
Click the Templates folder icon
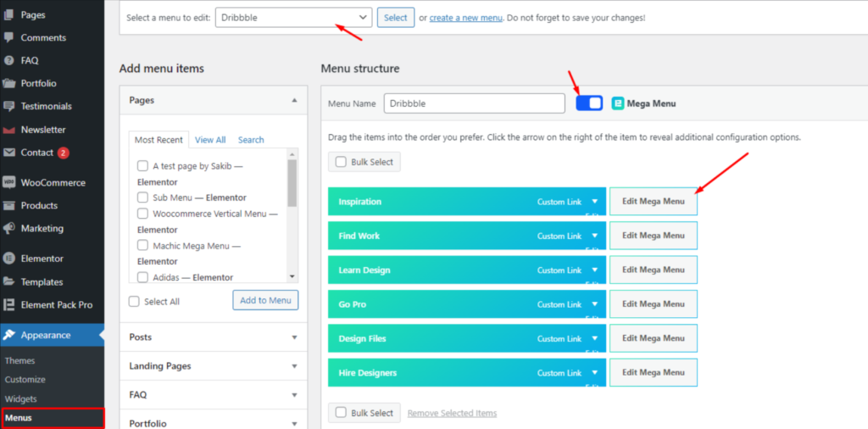pos(8,281)
